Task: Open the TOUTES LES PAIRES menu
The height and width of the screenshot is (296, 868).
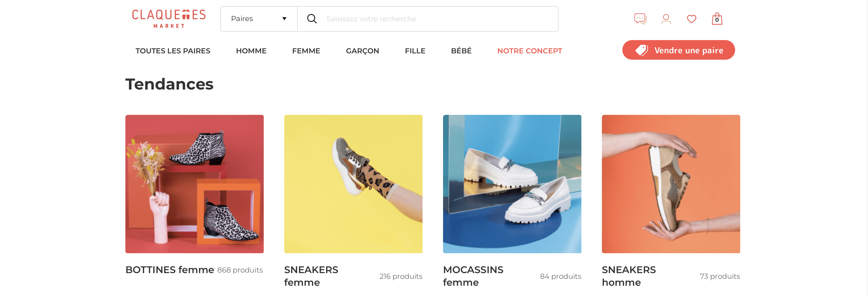Action: point(173,51)
